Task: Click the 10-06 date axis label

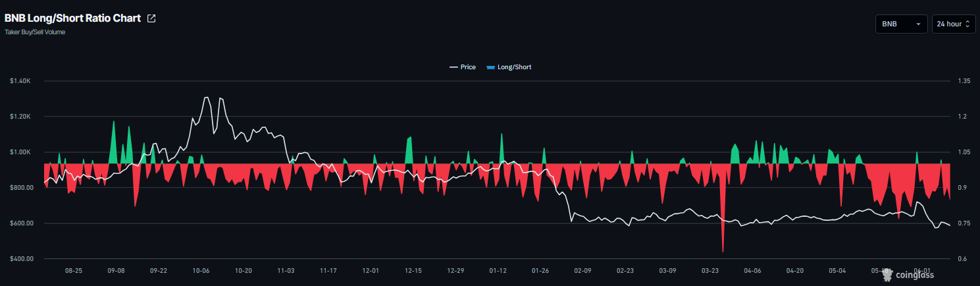Action: coord(201,271)
